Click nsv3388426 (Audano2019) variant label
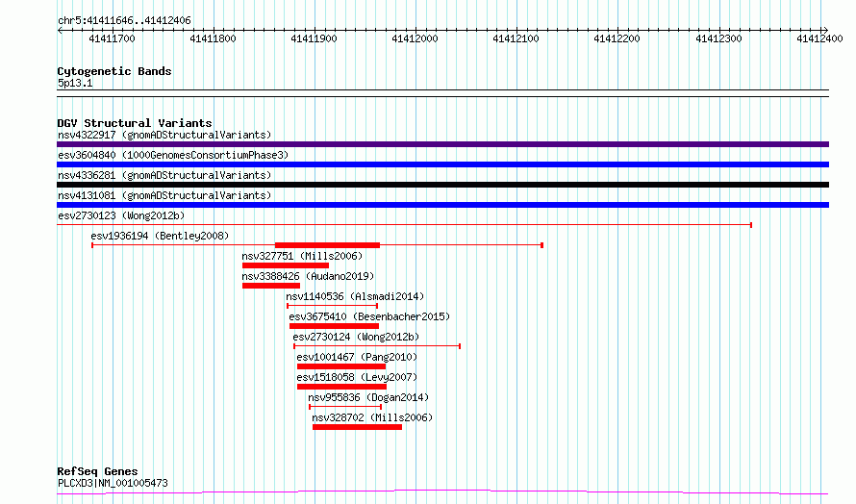 pos(308,276)
